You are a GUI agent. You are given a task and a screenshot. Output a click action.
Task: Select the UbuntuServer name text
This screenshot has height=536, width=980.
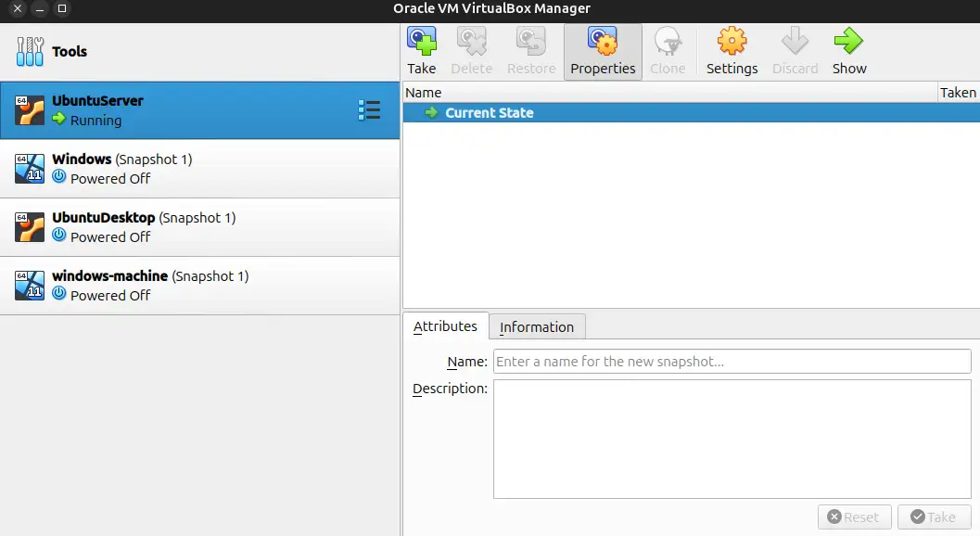coord(97,101)
